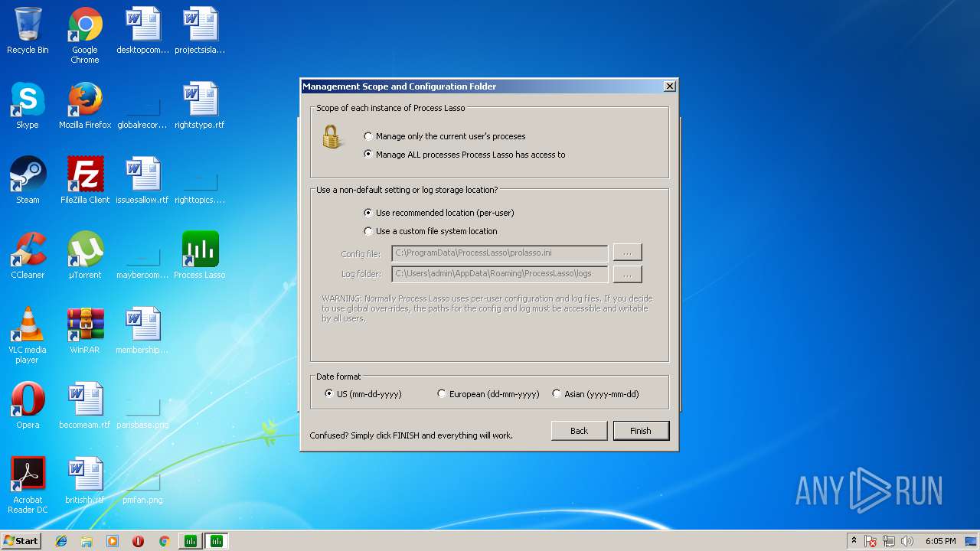Select Manage ALL processes option

(x=465, y=155)
